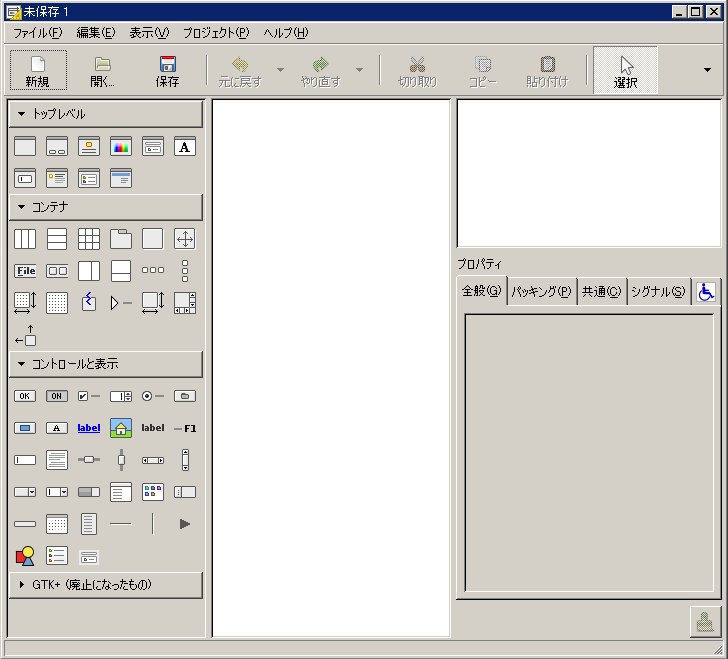Choose the Radio Button widget icon
The image size is (728, 659).
(x=153, y=396)
